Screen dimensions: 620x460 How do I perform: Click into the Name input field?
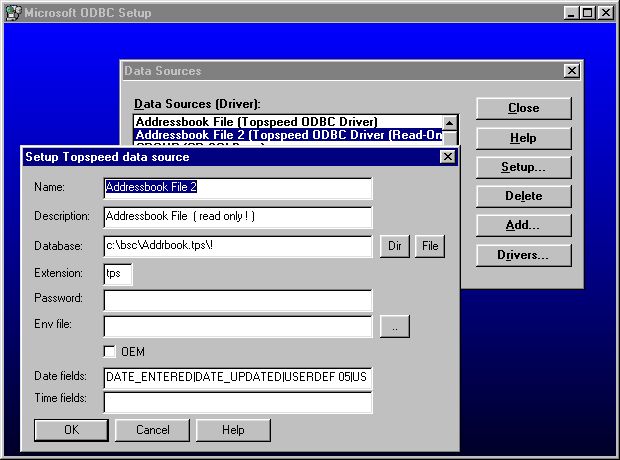click(238, 188)
